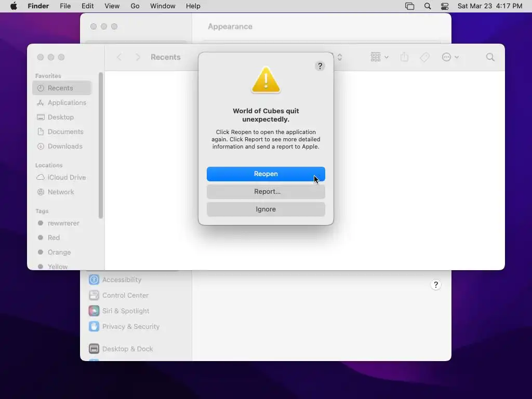Image resolution: width=532 pixels, height=399 pixels.
Task: Select the Yellow tag in the sidebar
Action: pos(62,267)
